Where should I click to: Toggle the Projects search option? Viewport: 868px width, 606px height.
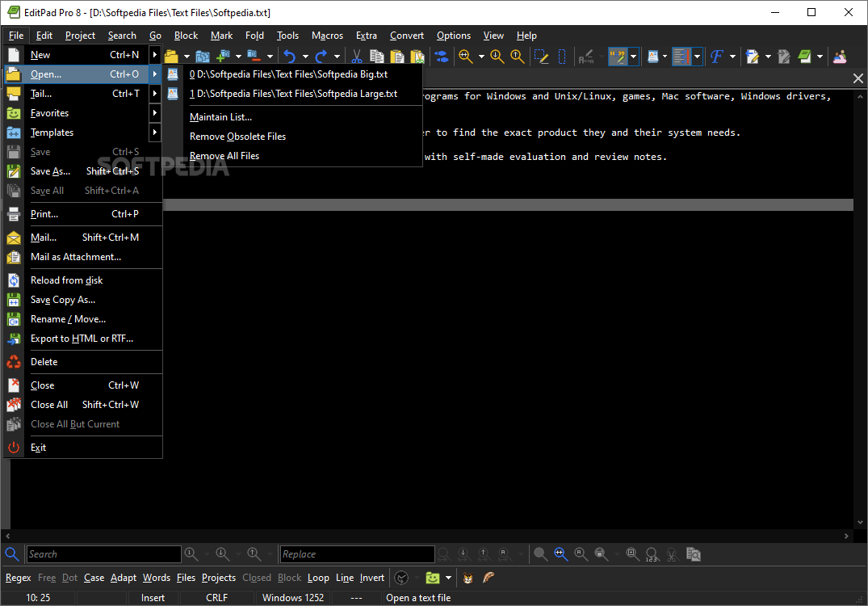pos(219,578)
